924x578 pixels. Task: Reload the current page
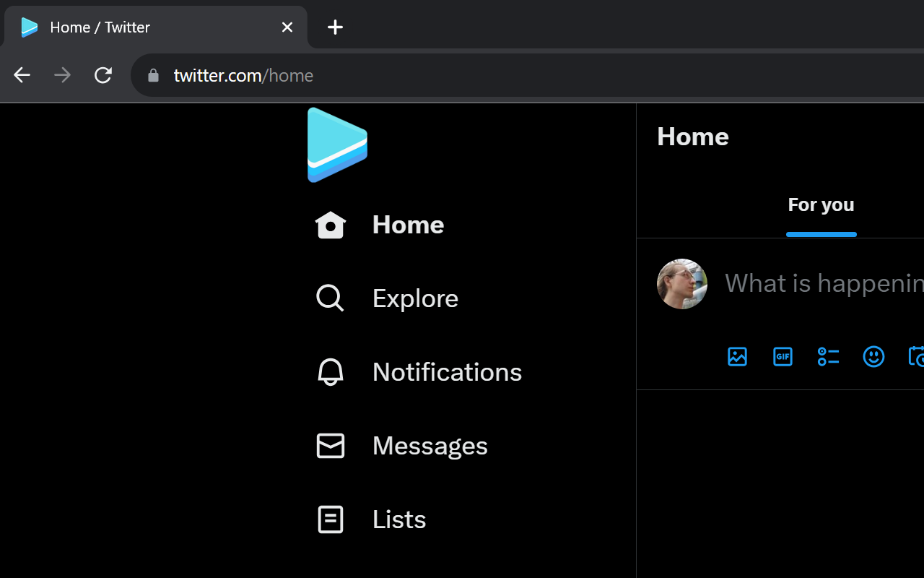[x=103, y=74]
